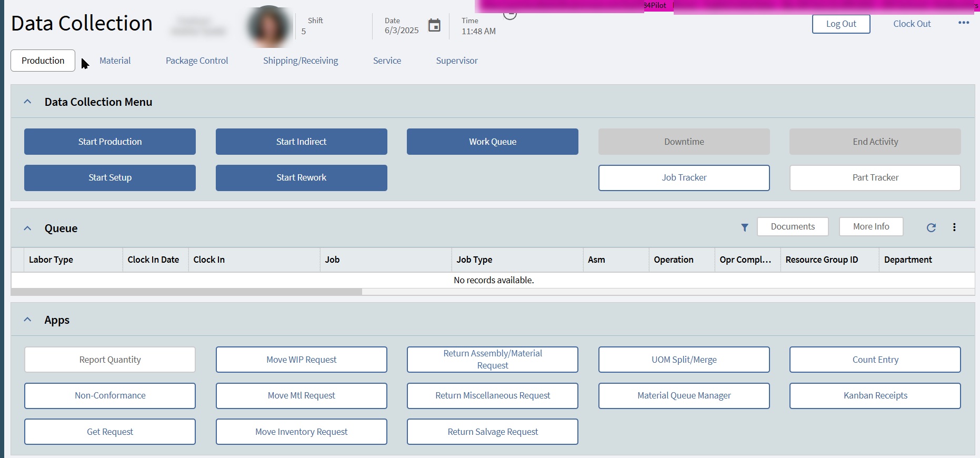Open the UOM Split/Merge app
Viewport: 980px width, 458px height.
684,360
